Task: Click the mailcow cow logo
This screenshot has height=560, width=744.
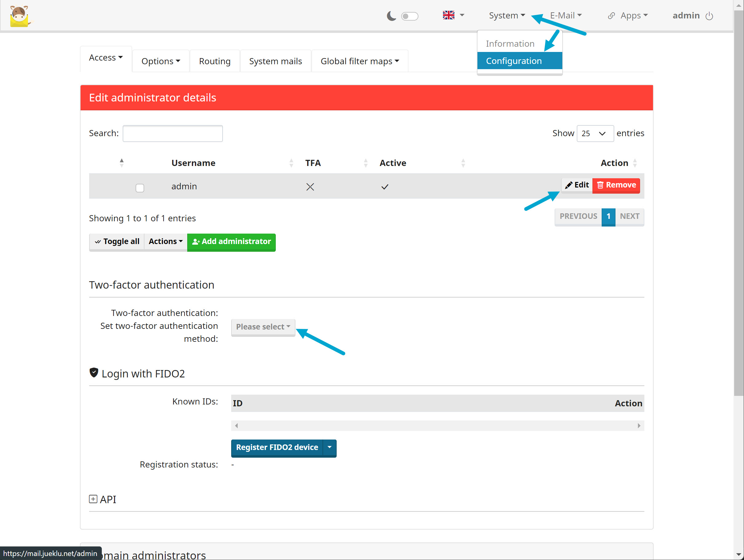Action: point(19,16)
